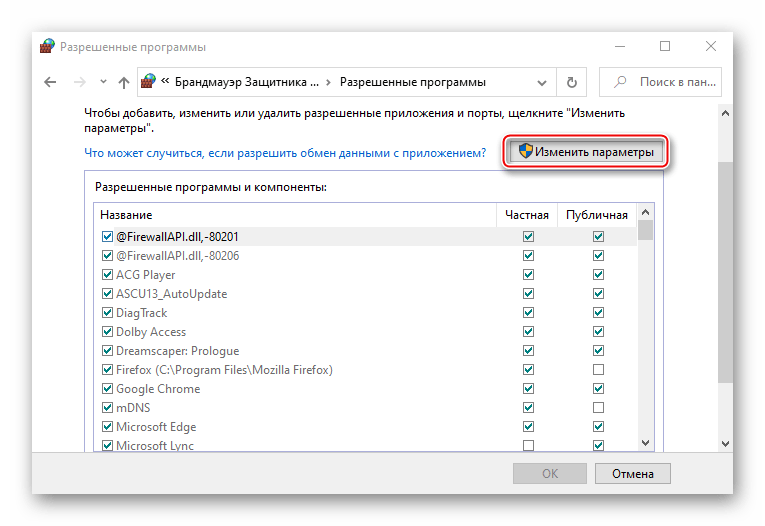Click list scrollbar down arrow

click(x=645, y=443)
